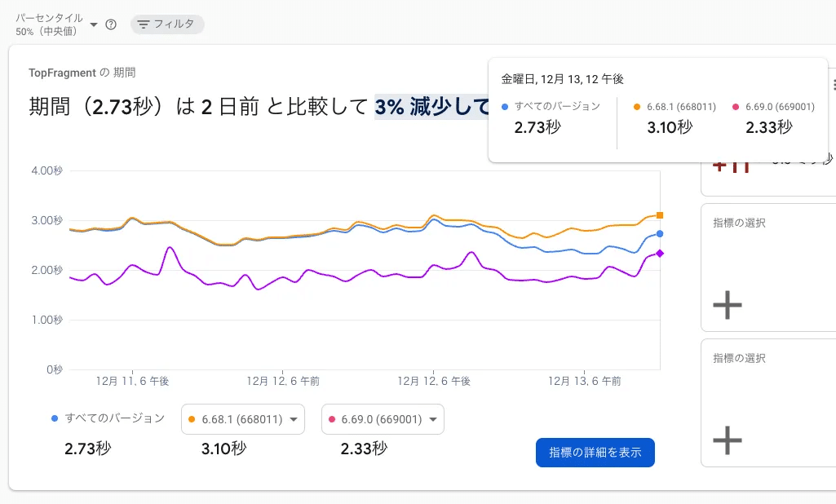
Task: Click the plus icon in upper 指標の選択 card
Action: click(727, 305)
